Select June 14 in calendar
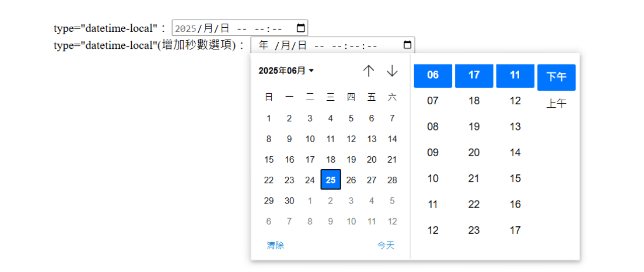 (x=392, y=139)
